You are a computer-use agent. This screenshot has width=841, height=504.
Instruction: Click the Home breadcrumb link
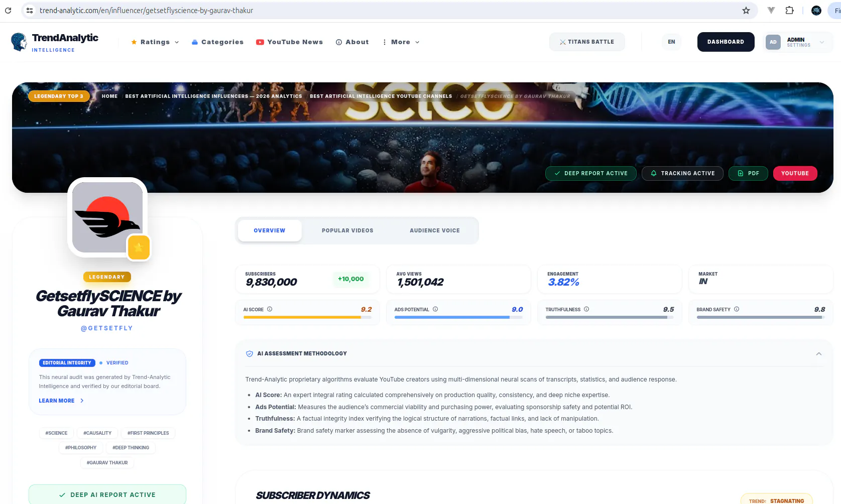(109, 96)
